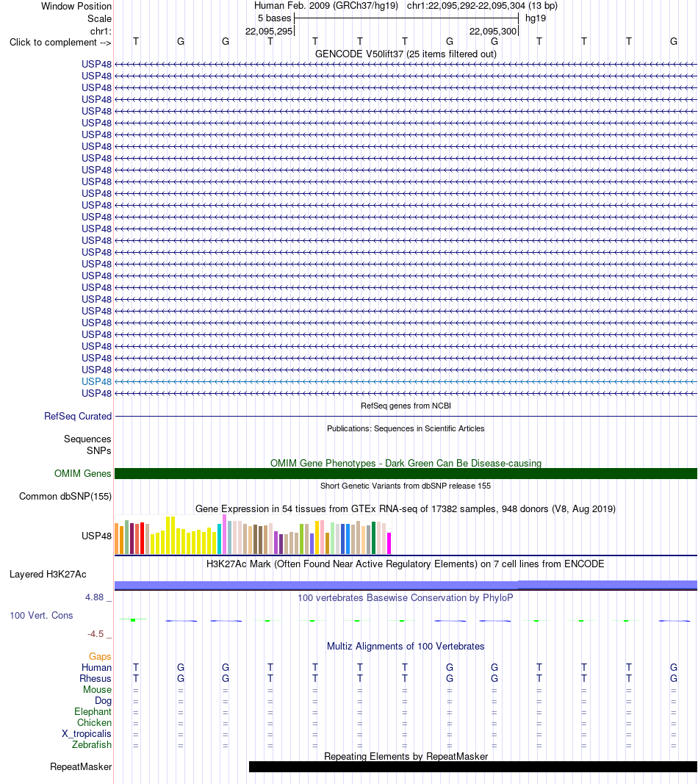Click the 22,095,300 ruler coordinate
Image resolution: width=698 pixels, height=784 pixels.
[x=493, y=32]
